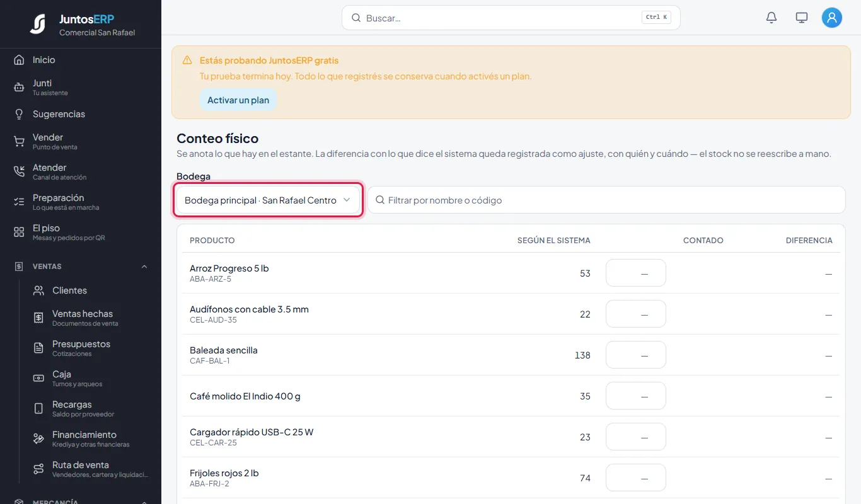Click product Cargador rápido USB-C 25 W
The height and width of the screenshot is (504, 861).
click(x=251, y=432)
